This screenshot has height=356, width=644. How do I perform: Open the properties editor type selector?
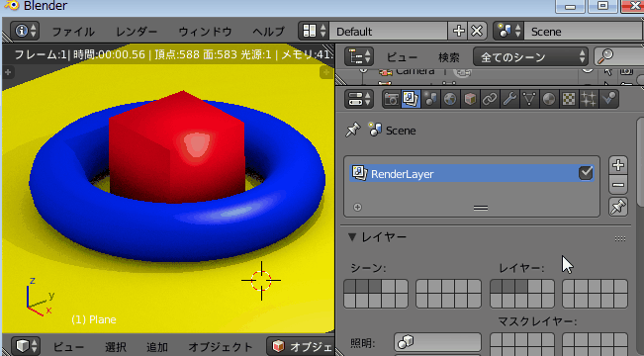pos(359,99)
